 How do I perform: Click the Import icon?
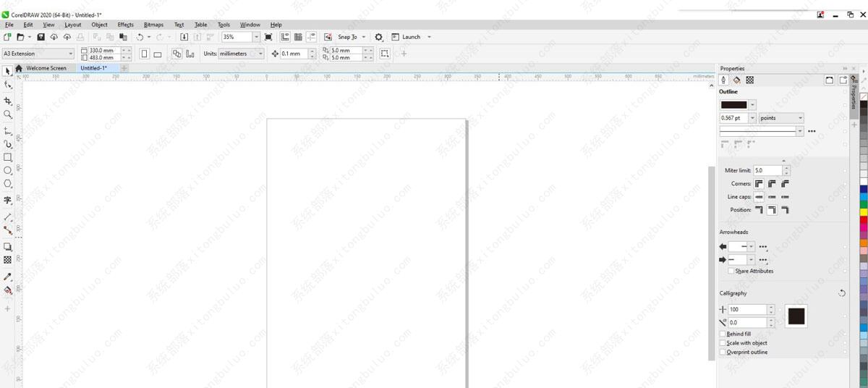pos(184,37)
